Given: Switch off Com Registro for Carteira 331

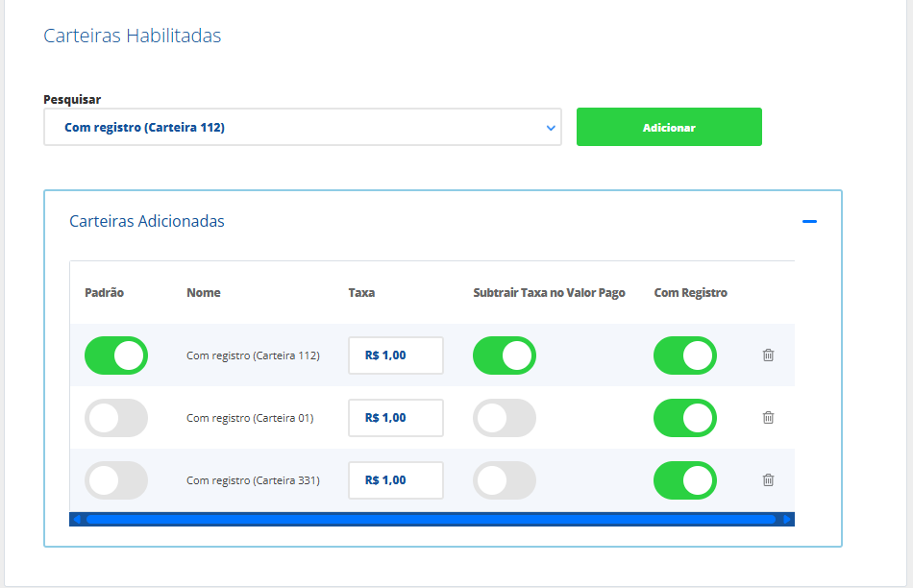Looking at the screenshot, I should (685, 480).
